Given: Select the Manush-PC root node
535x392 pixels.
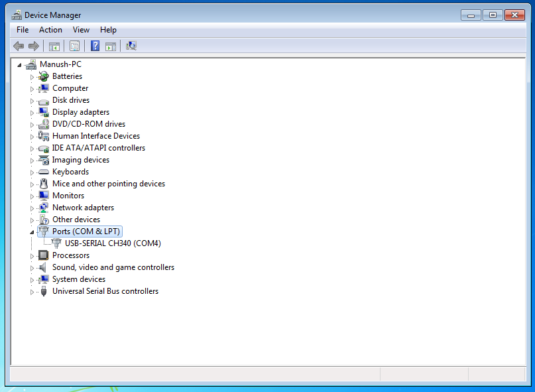Looking at the screenshot, I should (61, 64).
